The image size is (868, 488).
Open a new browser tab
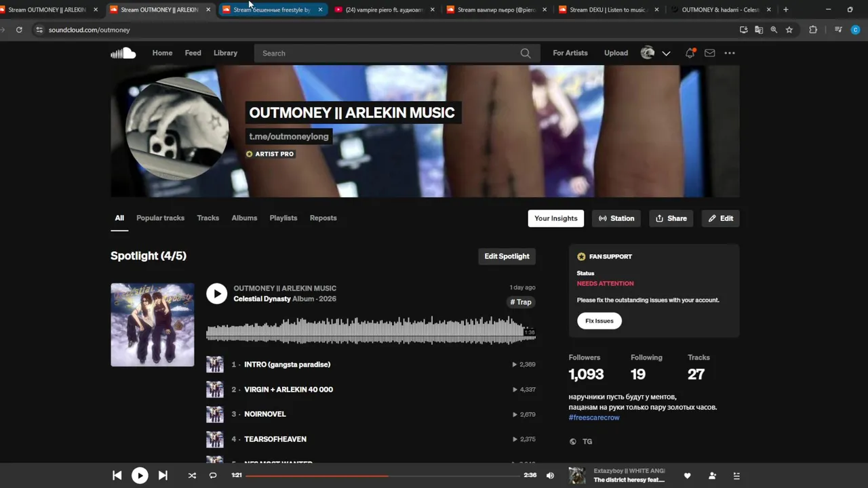[786, 9]
